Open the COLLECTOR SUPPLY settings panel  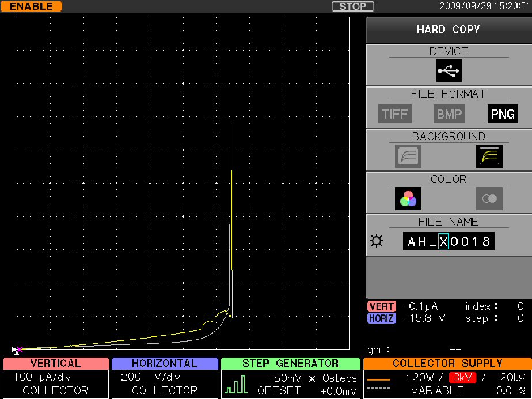(447, 378)
